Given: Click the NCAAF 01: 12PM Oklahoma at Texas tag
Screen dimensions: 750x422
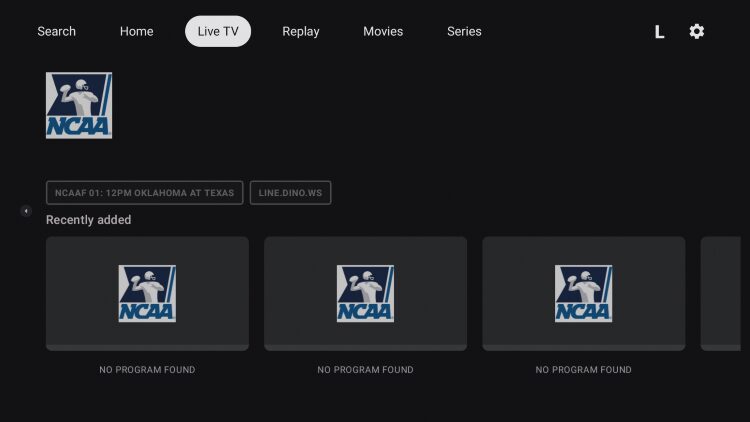Looking at the screenshot, I should [144, 193].
